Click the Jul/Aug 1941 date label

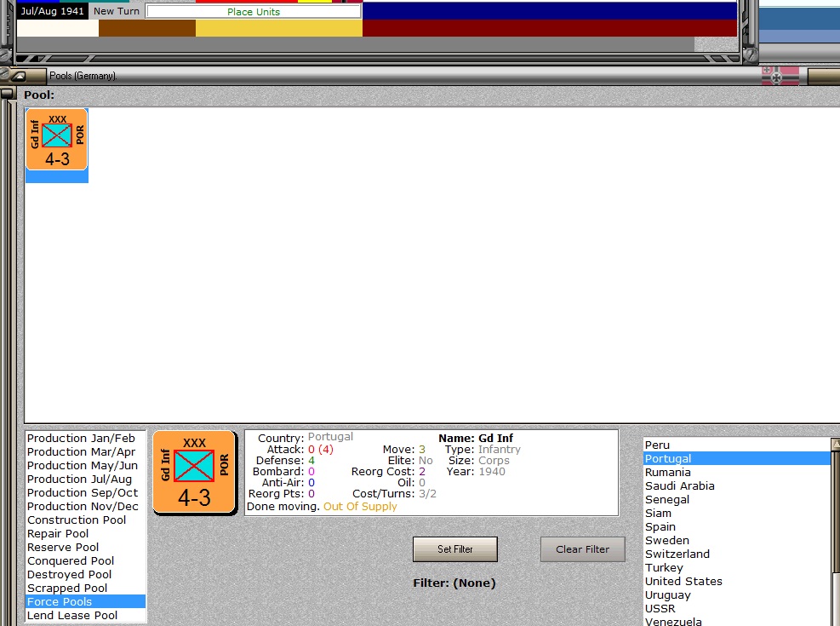tap(52, 11)
